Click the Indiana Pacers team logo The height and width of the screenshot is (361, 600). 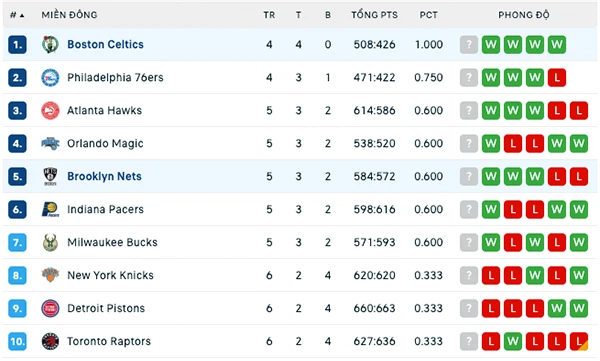(50, 209)
